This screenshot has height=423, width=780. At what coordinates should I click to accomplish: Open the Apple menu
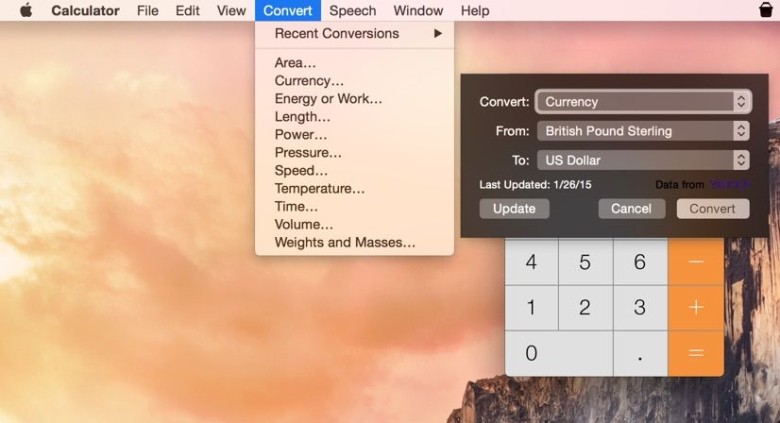click(x=26, y=10)
